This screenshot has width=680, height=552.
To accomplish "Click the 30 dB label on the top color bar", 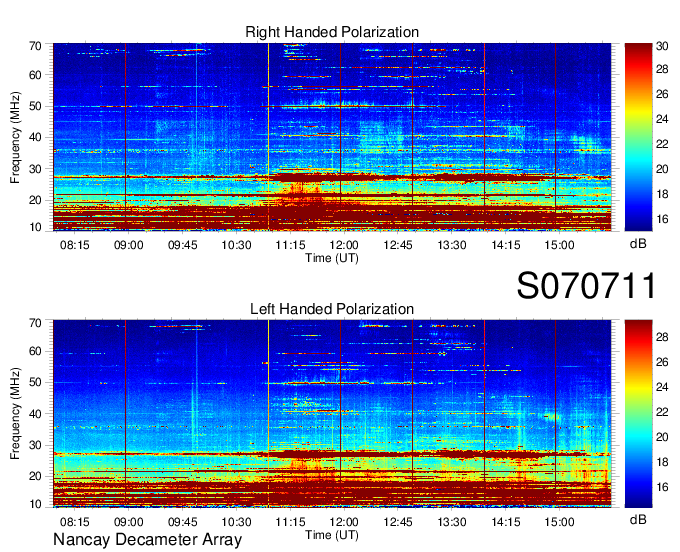I will 662,46.
